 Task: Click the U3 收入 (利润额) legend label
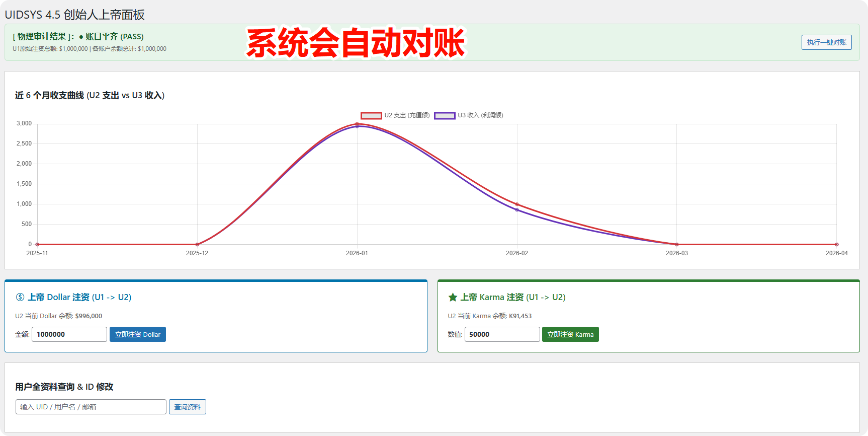pyautogui.click(x=480, y=115)
